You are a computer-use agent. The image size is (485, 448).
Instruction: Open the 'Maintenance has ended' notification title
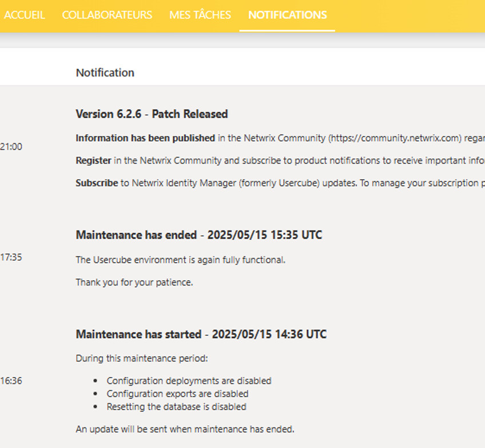pyautogui.click(x=198, y=235)
